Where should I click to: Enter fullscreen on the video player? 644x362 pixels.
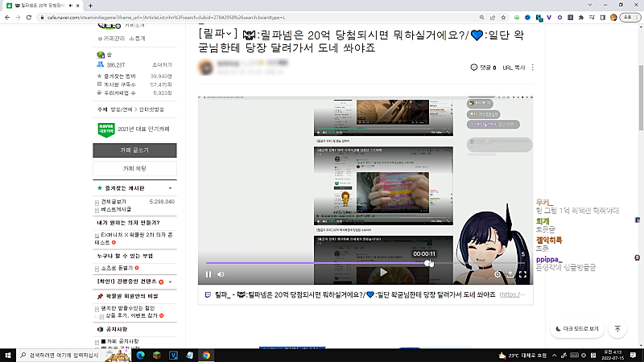click(522, 274)
